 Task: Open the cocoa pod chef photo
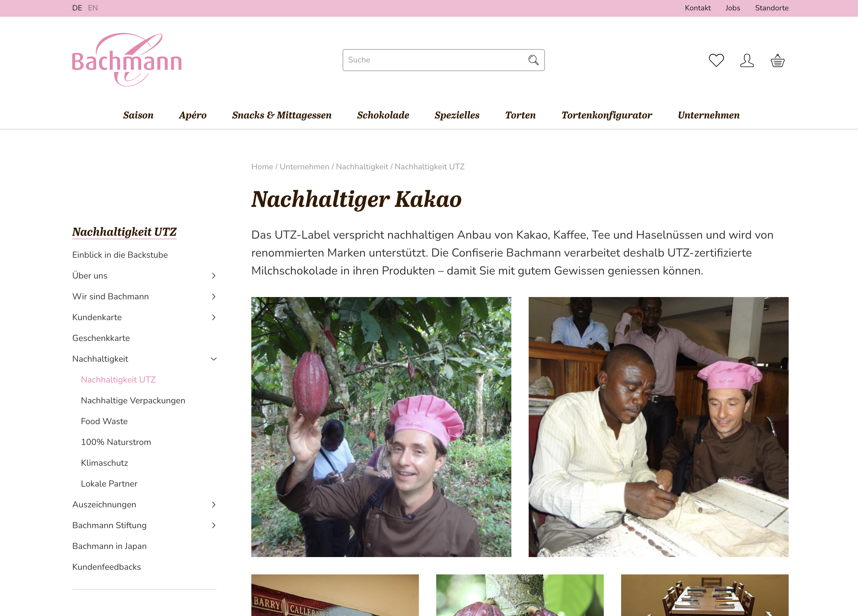pos(381,427)
